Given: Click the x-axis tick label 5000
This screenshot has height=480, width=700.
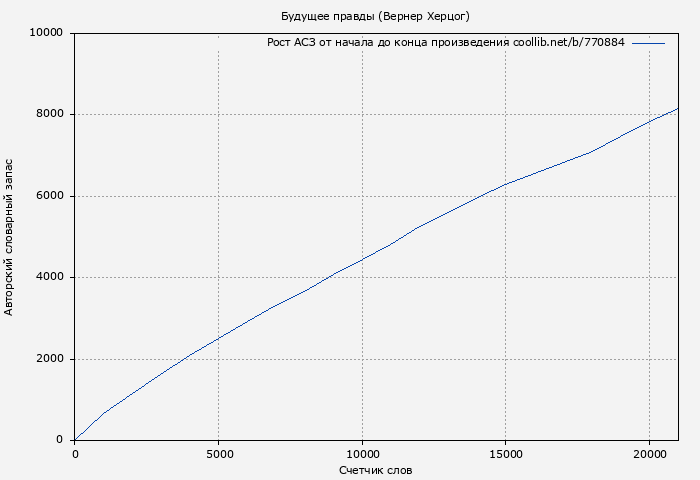Looking at the screenshot, I should [218, 454].
